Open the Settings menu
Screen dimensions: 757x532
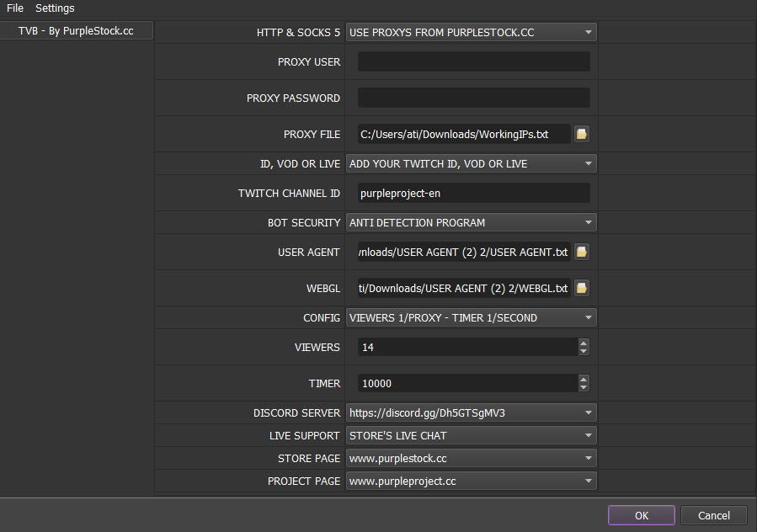coord(55,8)
